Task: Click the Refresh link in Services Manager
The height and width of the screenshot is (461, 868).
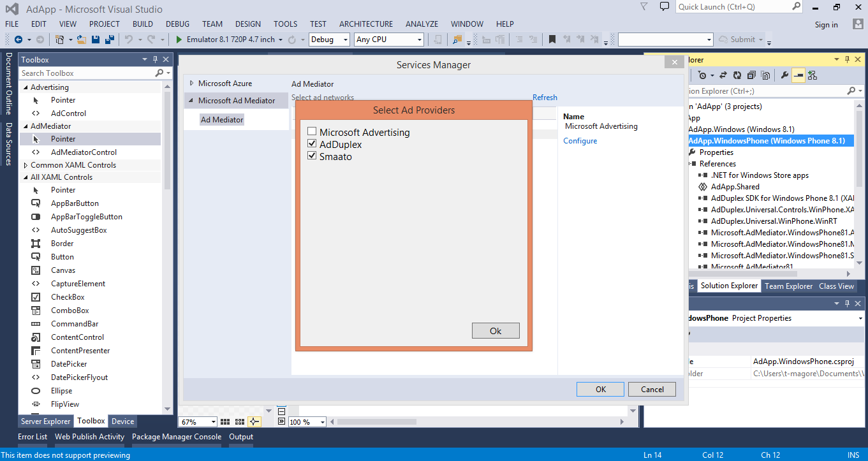Action: (545, 98)
